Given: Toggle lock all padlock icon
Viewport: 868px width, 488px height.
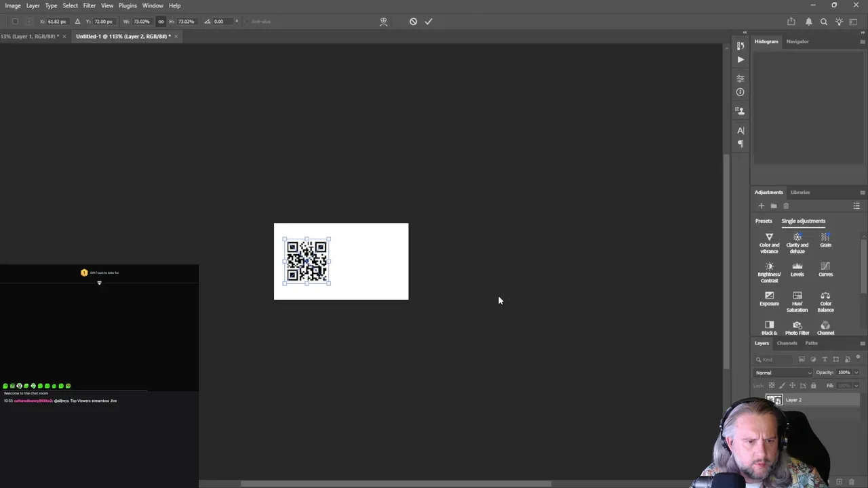Looking at the screenshot, I should (814, 386).
